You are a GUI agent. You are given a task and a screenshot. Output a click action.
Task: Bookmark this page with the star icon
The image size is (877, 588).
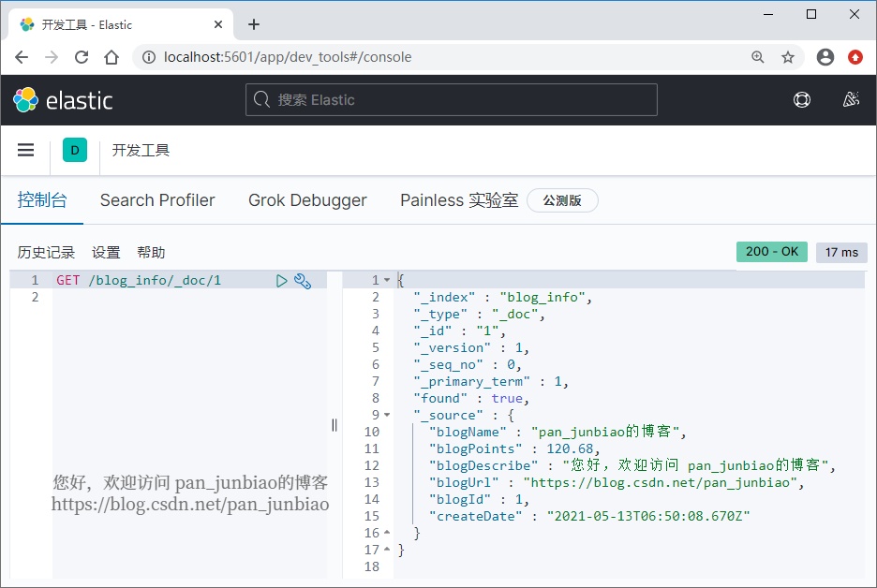click(788, 57)
